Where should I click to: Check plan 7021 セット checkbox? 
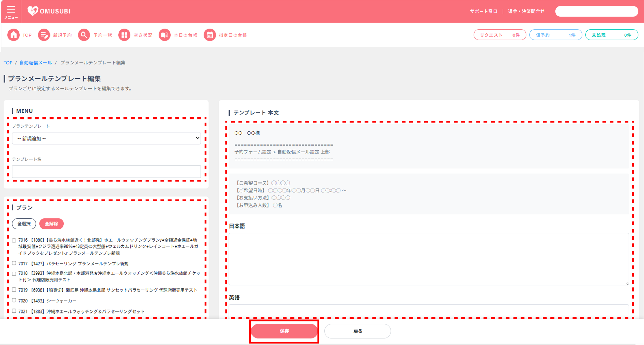click(x=14, y=311)
